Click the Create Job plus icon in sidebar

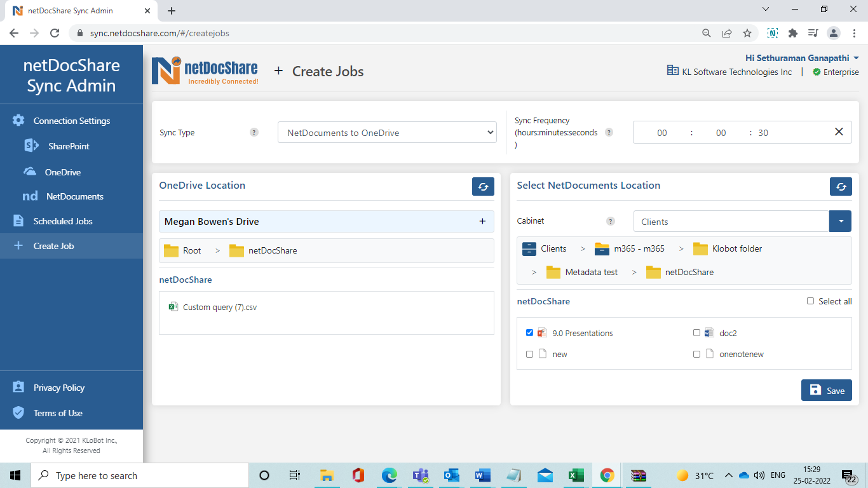(18, 246)
